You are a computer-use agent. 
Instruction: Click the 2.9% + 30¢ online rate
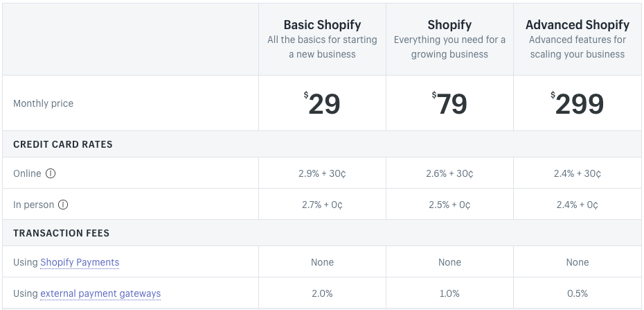(322, 173)
